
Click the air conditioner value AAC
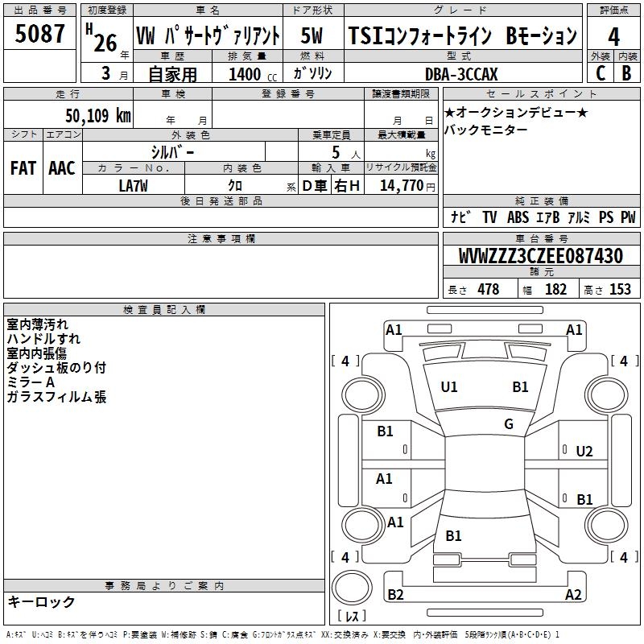pyautogui.click(x=62, y=168)
